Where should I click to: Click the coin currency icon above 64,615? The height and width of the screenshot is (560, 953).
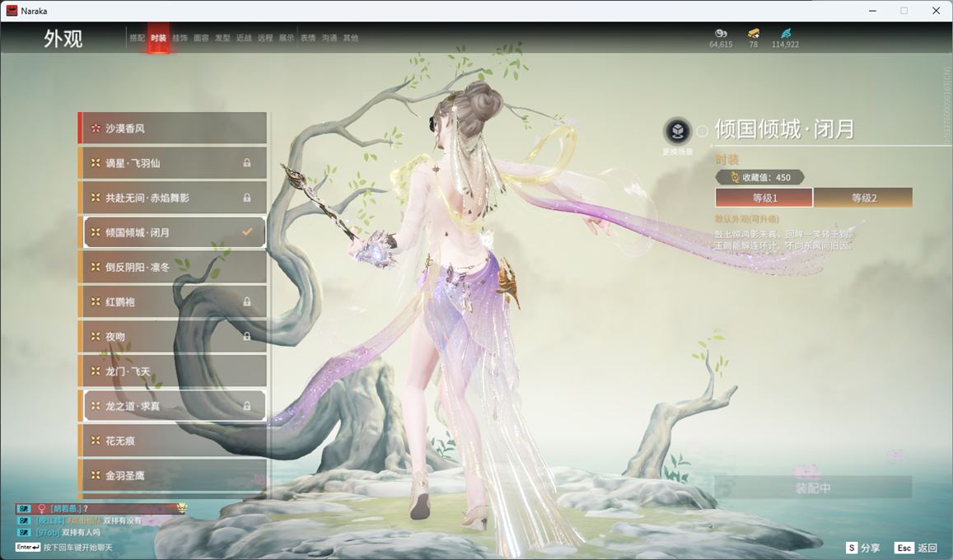(721, 34)
